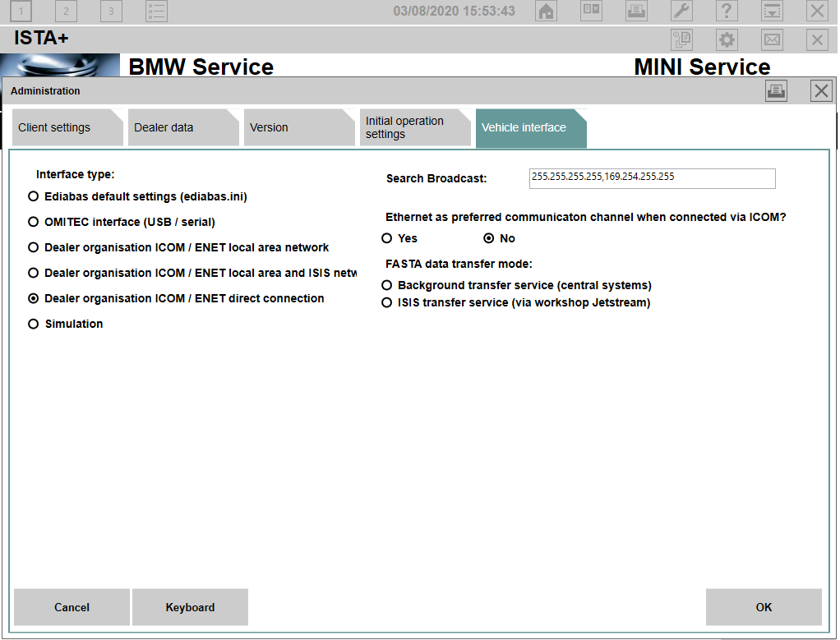Viewport: 840px width, 640px height.
Task: Select Simulation interface type
Action: [x=65, y=324]
